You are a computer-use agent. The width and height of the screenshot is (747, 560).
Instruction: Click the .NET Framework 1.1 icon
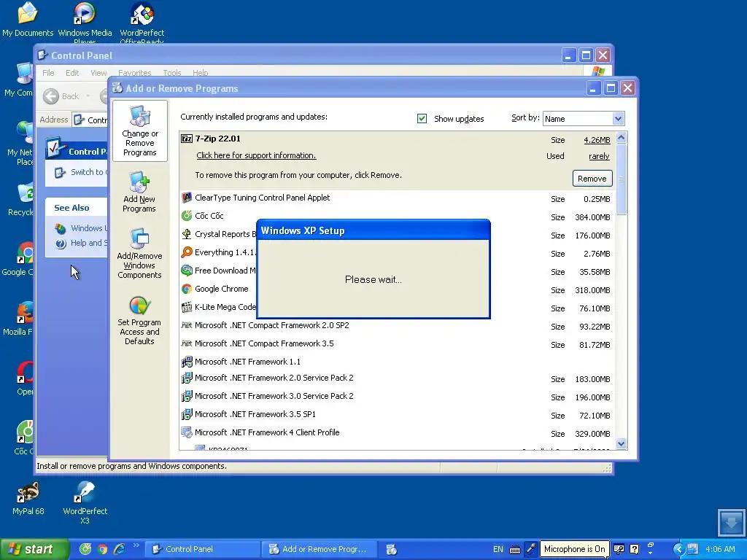pos(187,362)
